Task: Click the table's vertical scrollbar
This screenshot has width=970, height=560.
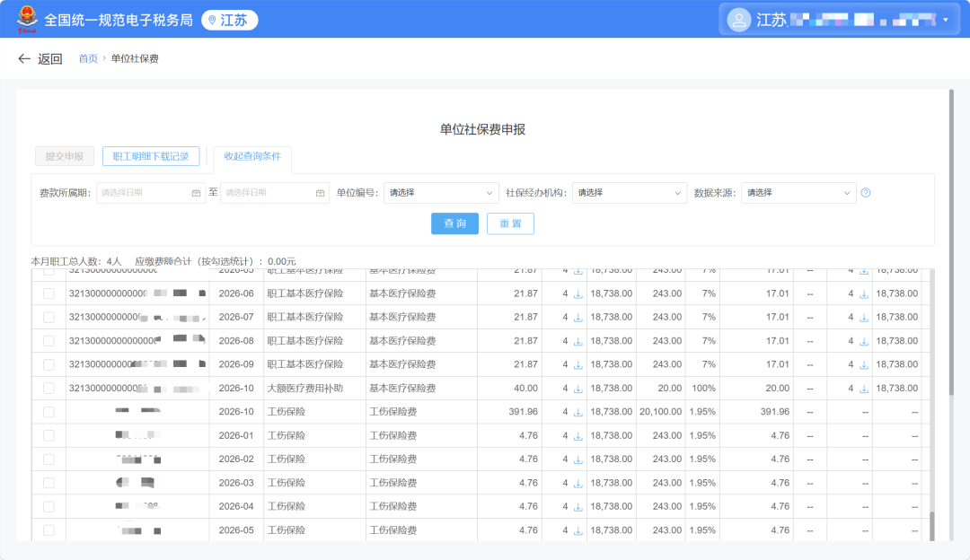Action: [931, 527]
